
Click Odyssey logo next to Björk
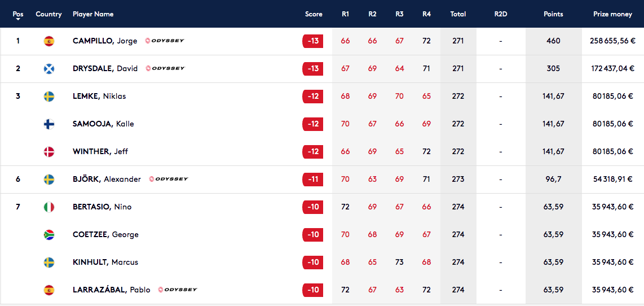pyautogui.click(x=169, y=179)
